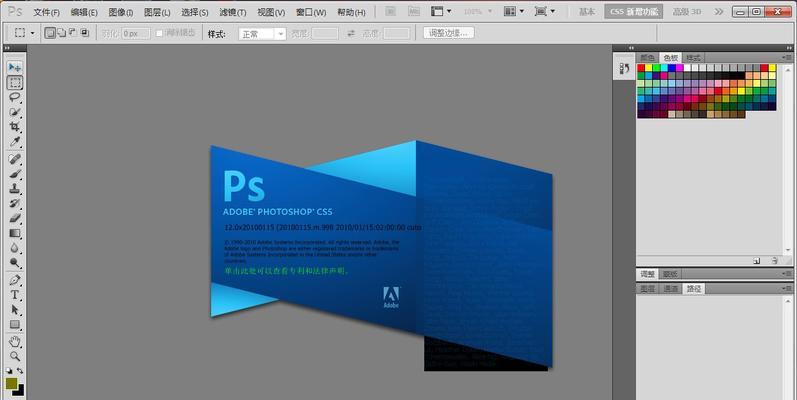797x400 pixels.
Task: Swap width and height values
Action: [351, 34]
